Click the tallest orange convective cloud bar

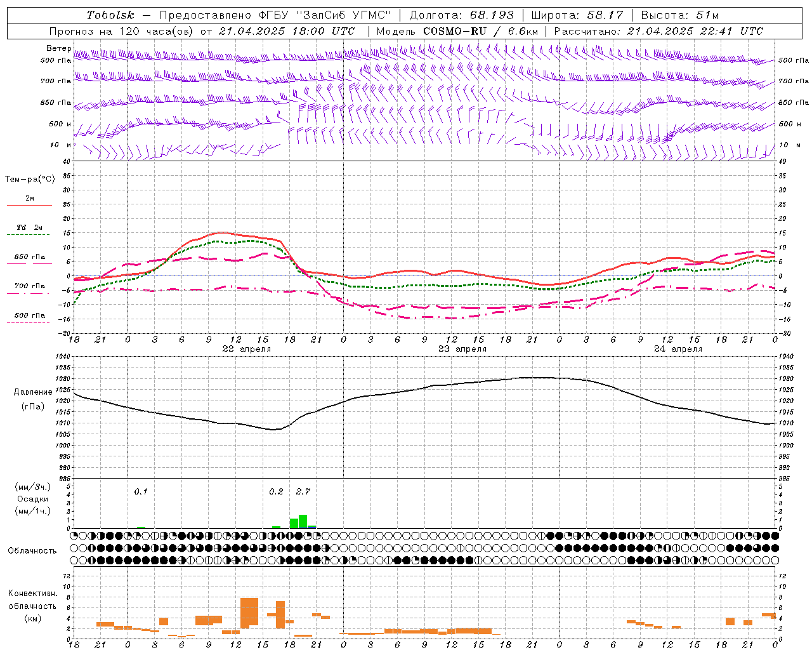249,612
